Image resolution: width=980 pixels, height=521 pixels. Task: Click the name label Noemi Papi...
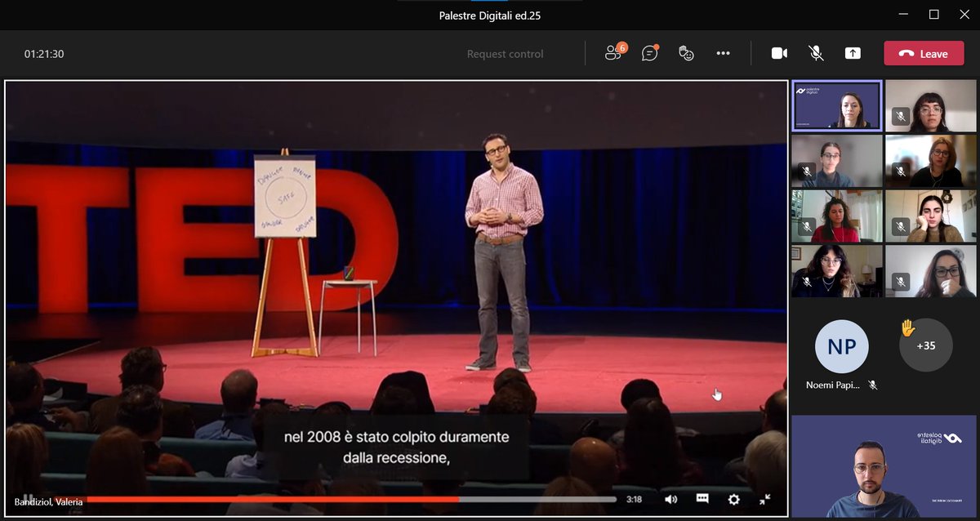click(x=833, y=385)
